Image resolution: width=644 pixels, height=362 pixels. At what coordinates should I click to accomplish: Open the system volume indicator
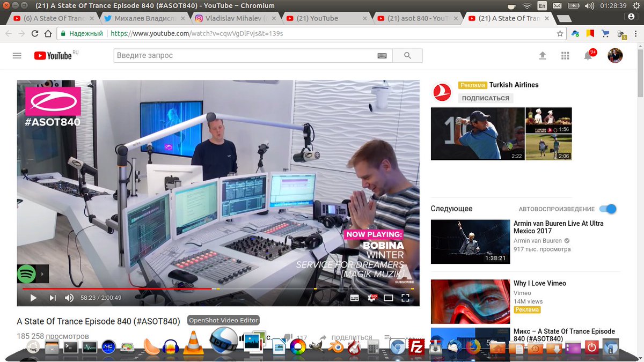589,6
